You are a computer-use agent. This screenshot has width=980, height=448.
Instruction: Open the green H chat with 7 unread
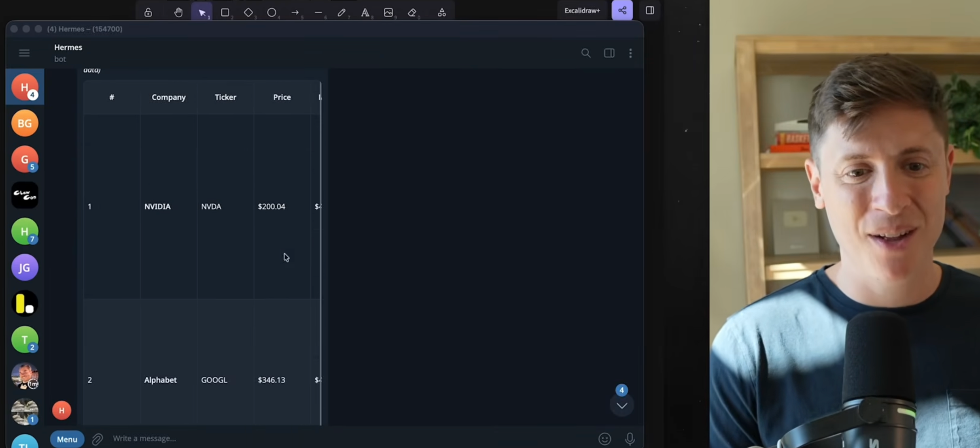coord(25,231)
